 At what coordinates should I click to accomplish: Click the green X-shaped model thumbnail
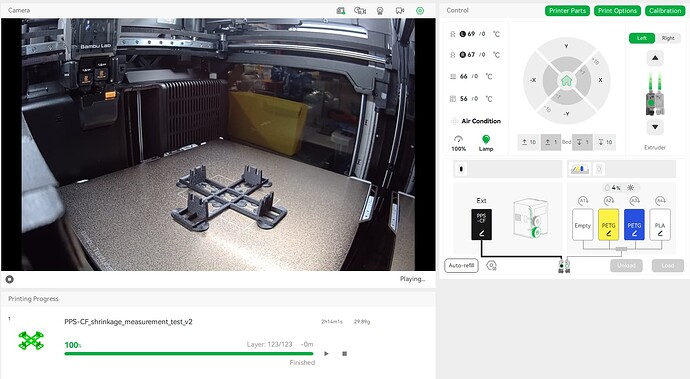click(31, 341)
